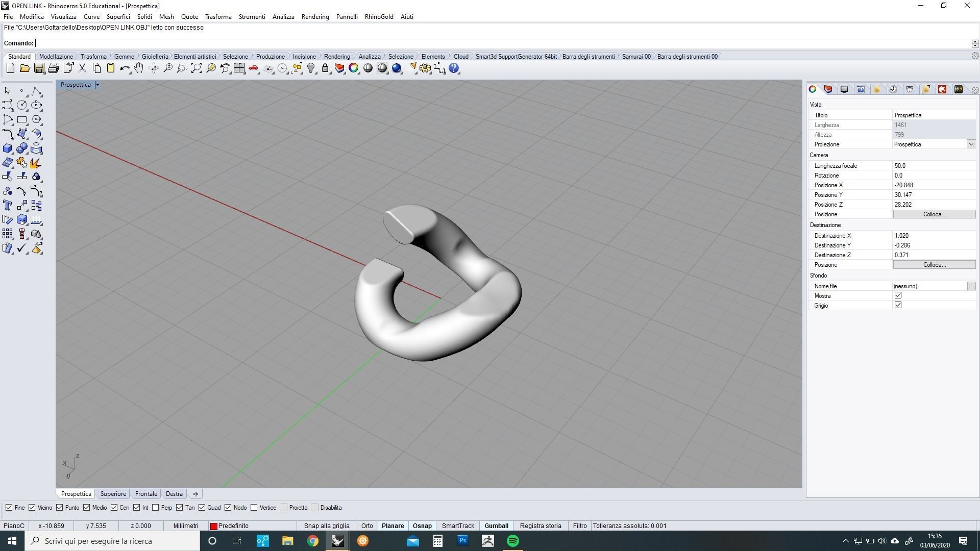The height and width of the screenshot is (551, 980).
Task: Switch to the Superiore viewport tab
Action: 113,494
